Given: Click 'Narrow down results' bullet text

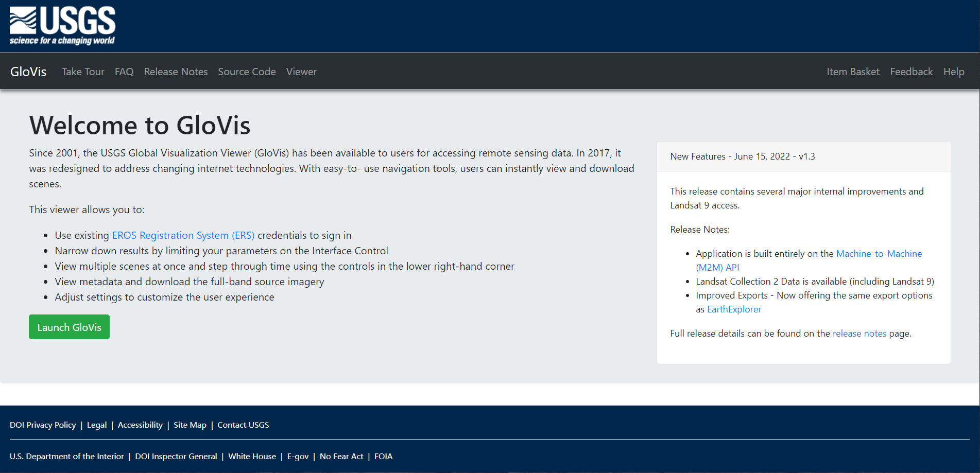Looking at the screenshot, I should point(221,251).
